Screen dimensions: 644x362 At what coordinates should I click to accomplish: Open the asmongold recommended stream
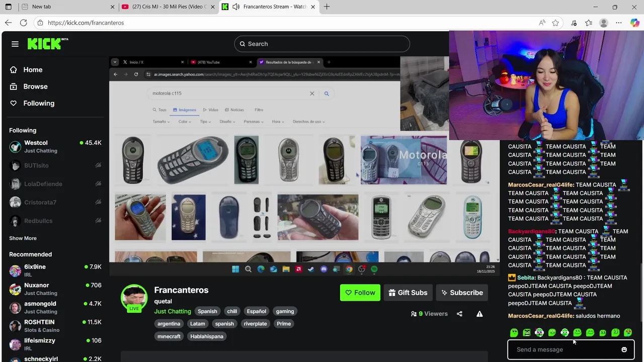pyautogui.click(x=55, y=307)
